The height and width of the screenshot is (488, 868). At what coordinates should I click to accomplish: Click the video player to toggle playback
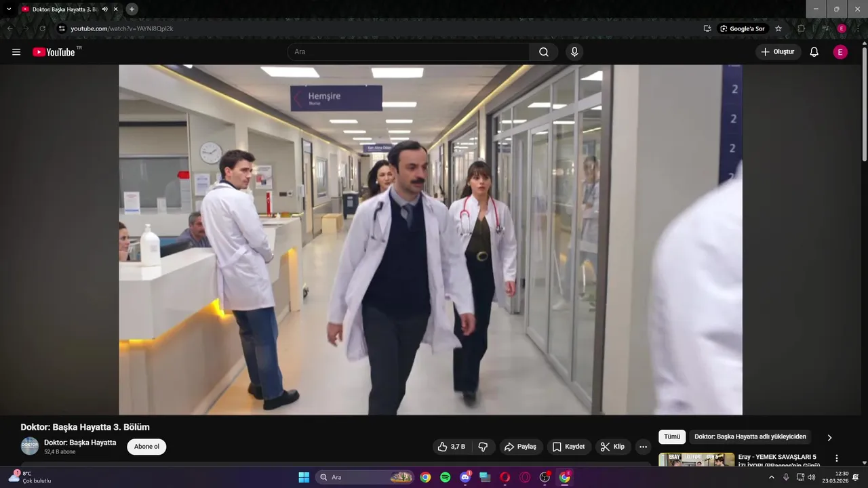pos(431,240)
